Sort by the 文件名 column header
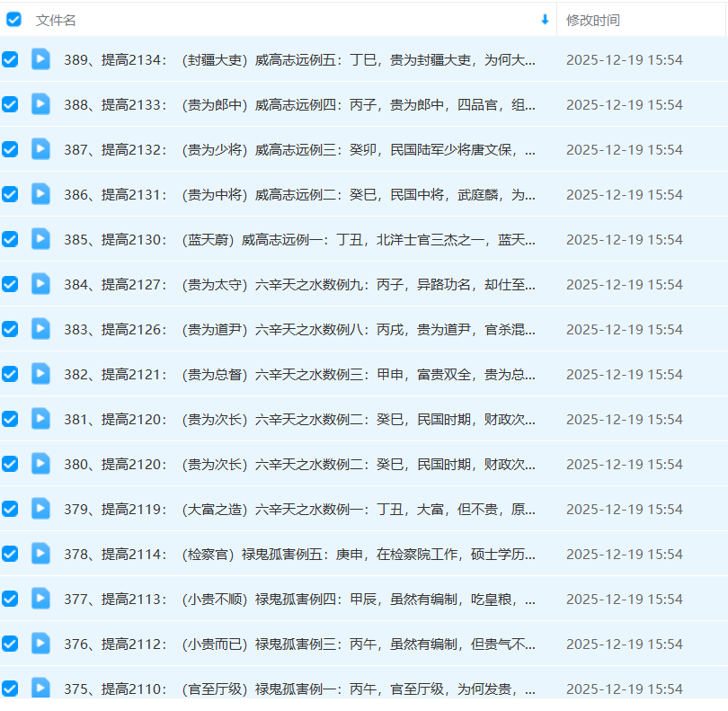Screen dimensions: 728x711 [56, 20]
